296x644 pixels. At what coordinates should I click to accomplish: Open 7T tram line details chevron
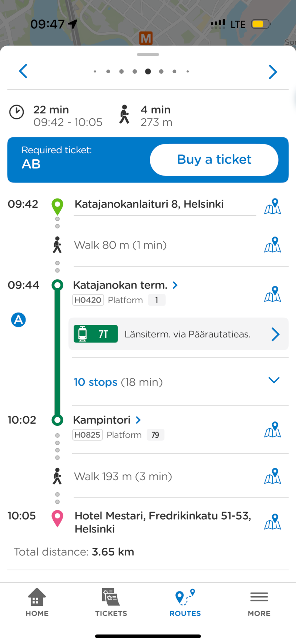pyautogui.click(x=275, y=334)
